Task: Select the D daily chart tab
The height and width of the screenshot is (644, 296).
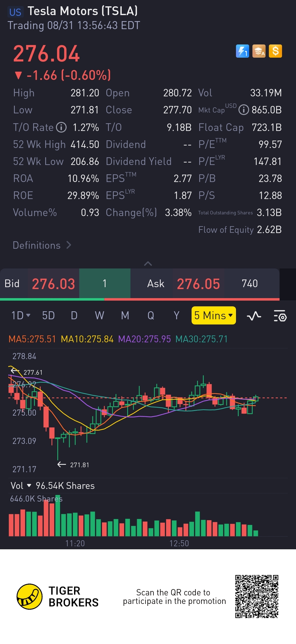Action: click(74, 316)
